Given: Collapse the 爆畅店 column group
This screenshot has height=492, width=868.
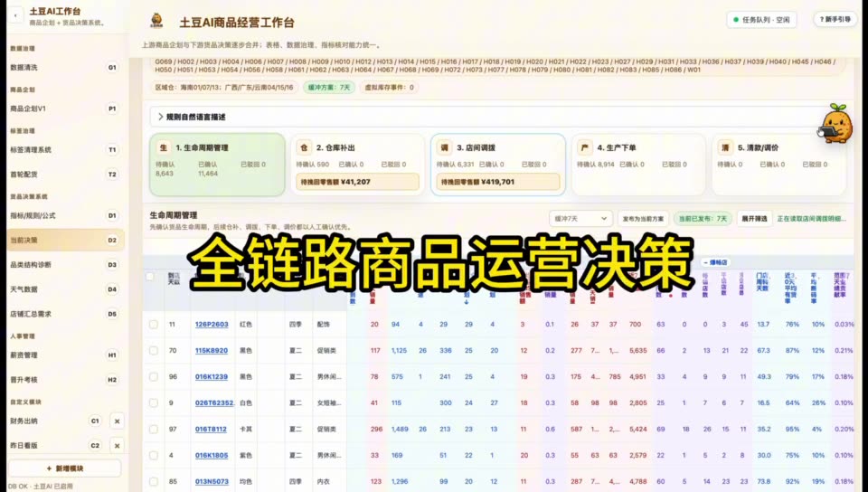Looking at the screenshot, I should [715, 262].
